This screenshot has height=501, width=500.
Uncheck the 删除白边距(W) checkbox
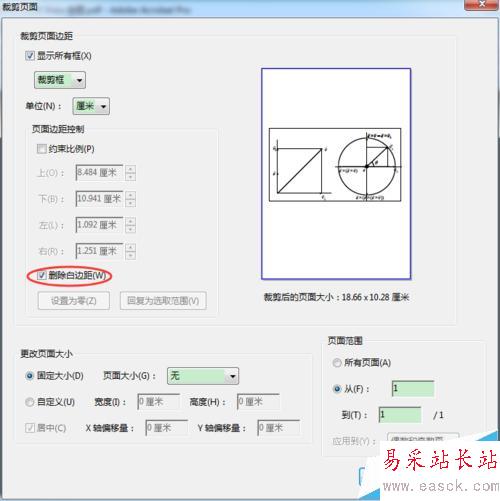41,275
